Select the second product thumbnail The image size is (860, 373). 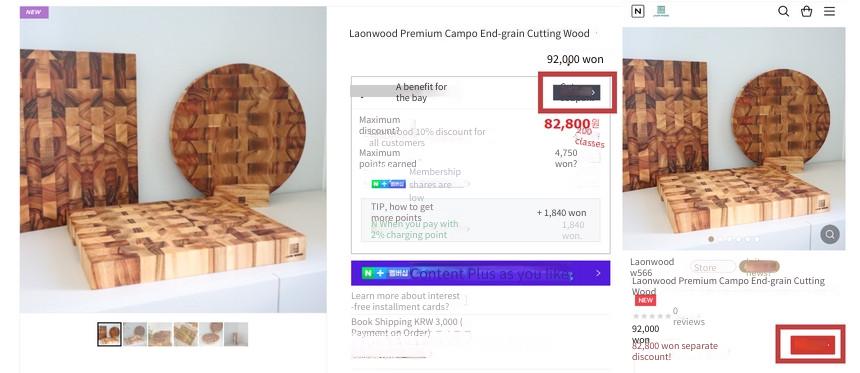(135, 334)
